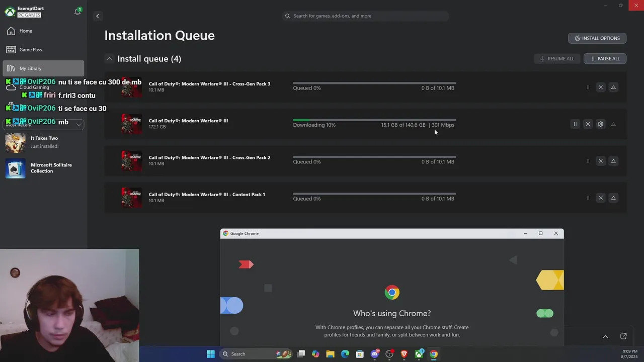Open Home in the sidebar
The image size is (644, 362).
click(43, 31)
